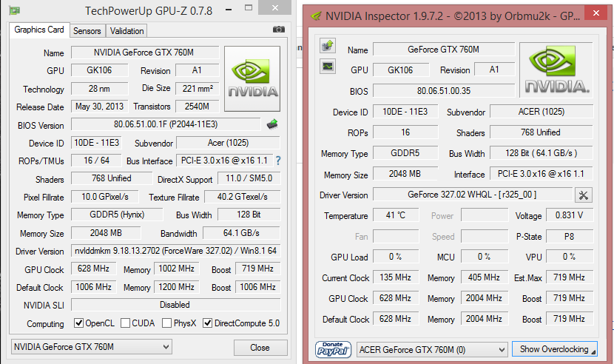Click the P-State P8 field
The image size is (614, 364).
(570, 237)
